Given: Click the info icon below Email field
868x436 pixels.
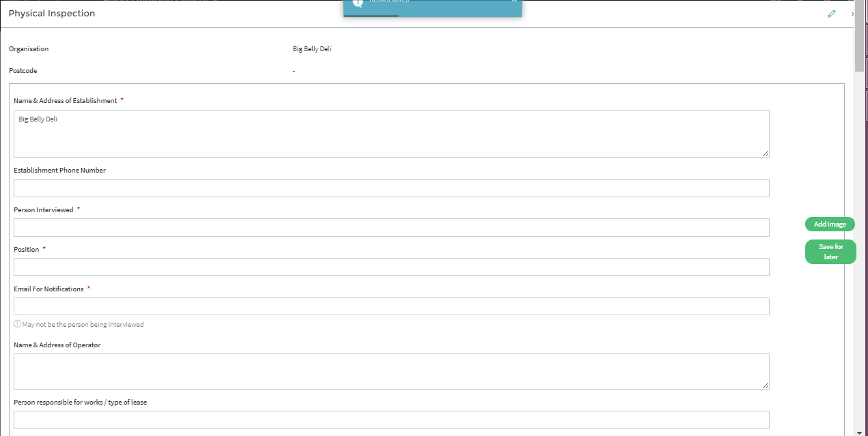Looking at the screenshot, I should pyautogui.click(x=17, y=324).
